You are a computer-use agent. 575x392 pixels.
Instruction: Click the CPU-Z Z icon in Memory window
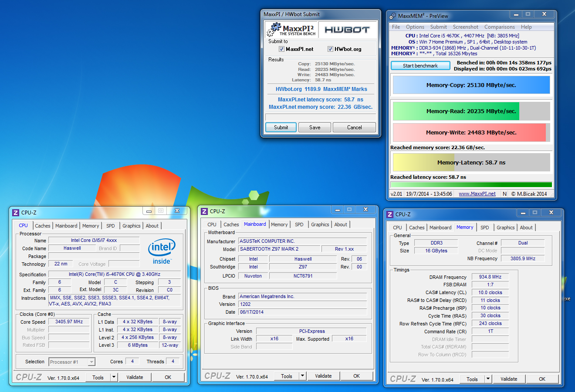(390, 214)
